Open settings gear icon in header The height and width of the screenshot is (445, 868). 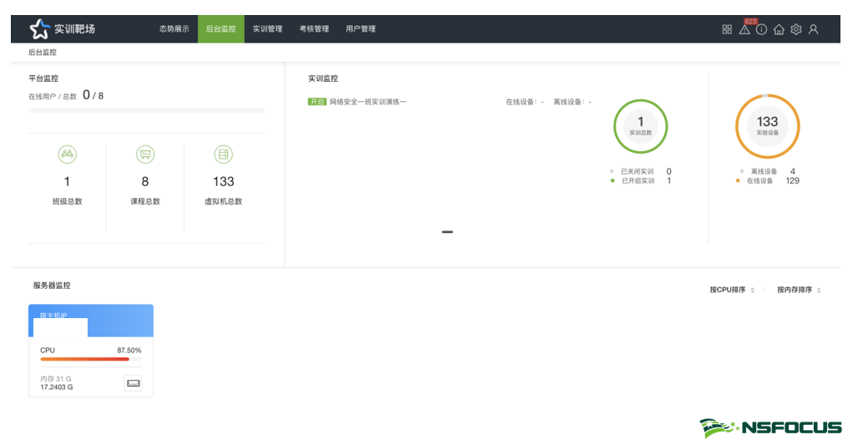pyautogui.click(x=796, y=29)
